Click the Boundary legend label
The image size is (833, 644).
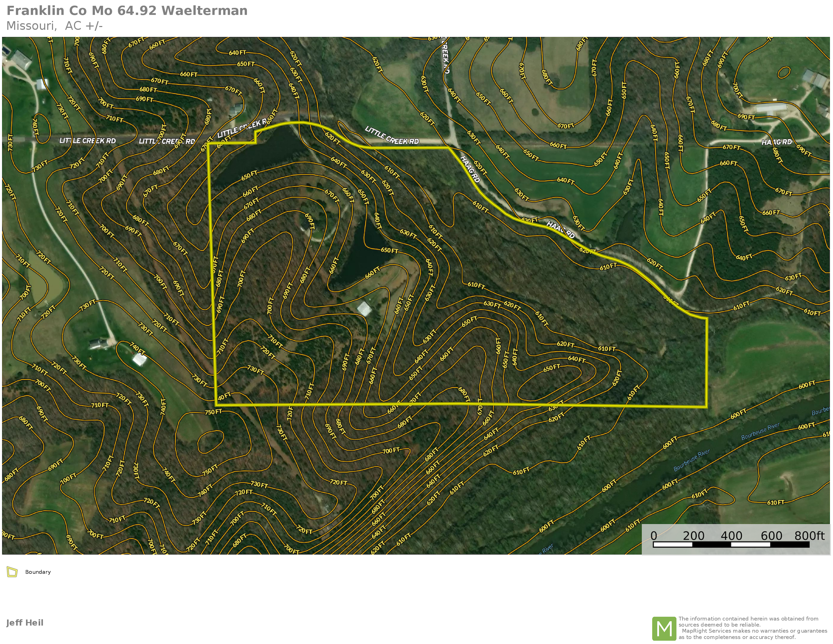(38, 572)
